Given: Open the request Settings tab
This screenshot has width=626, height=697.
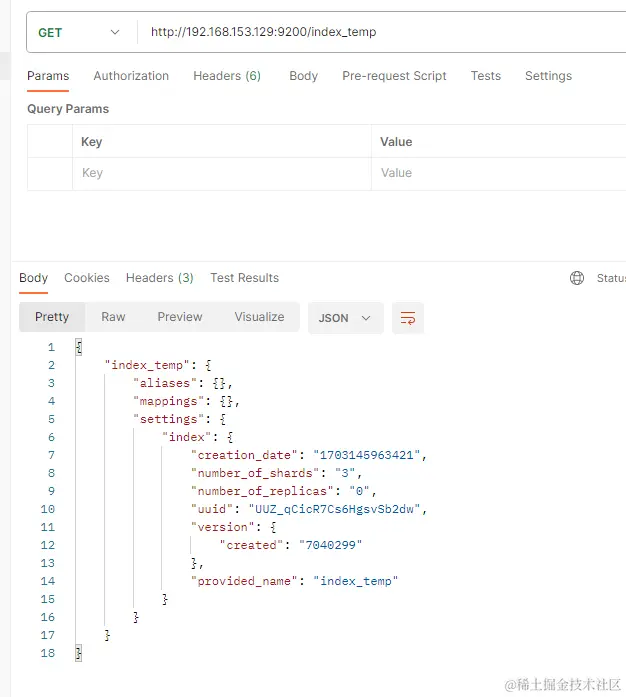Looking at the screenshot, I should (548, 76).
